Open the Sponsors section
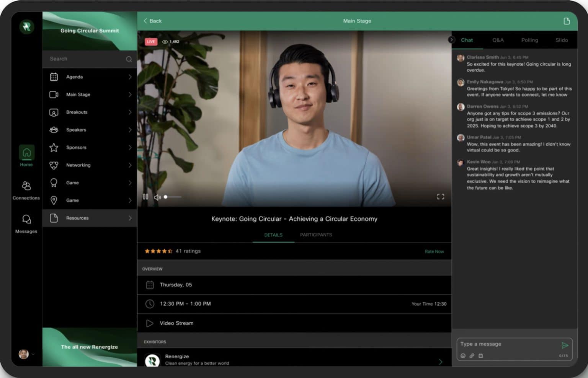This screenshot has height=378, width=588. [76, 147]
